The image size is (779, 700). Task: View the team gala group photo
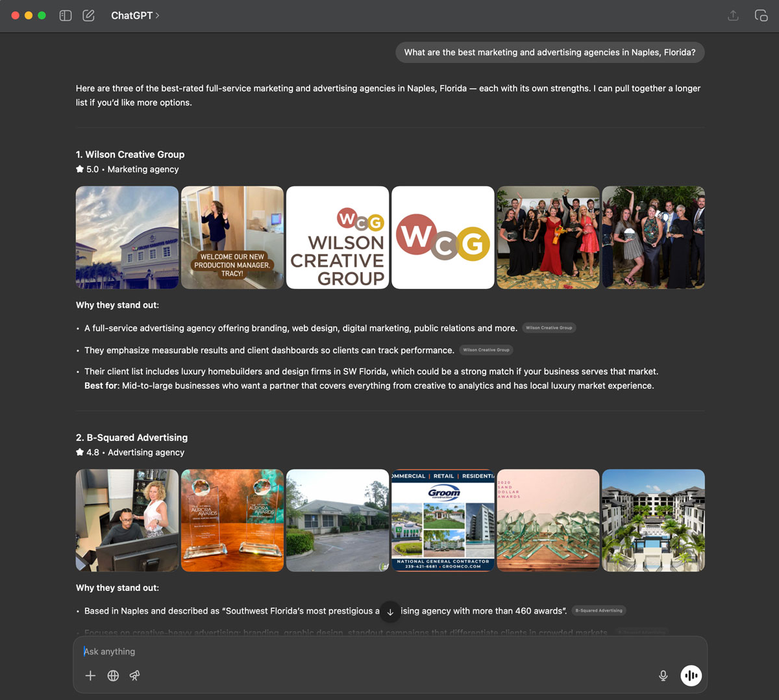pyautogui.click(x=548, y=237)
